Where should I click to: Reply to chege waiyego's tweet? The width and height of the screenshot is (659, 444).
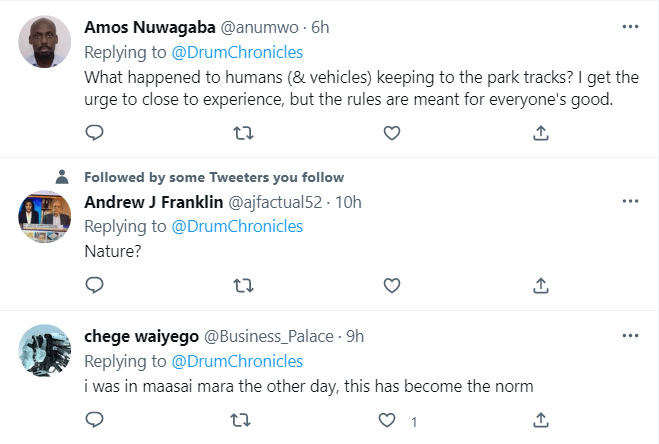94,420
